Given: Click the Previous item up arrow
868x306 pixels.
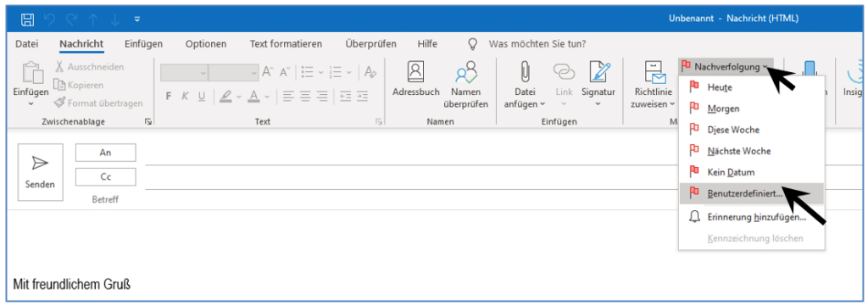Looking at the screenshot, I should point(93,19).
